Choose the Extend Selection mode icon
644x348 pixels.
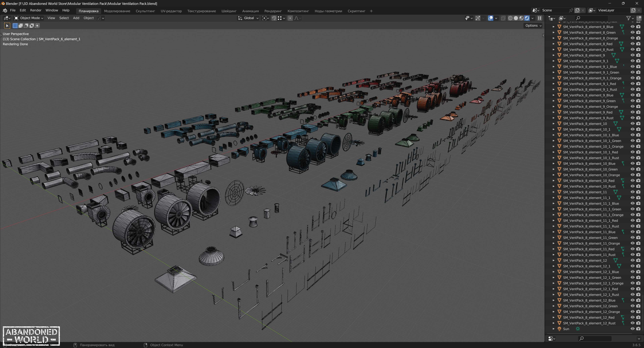(x=20, y=25)
